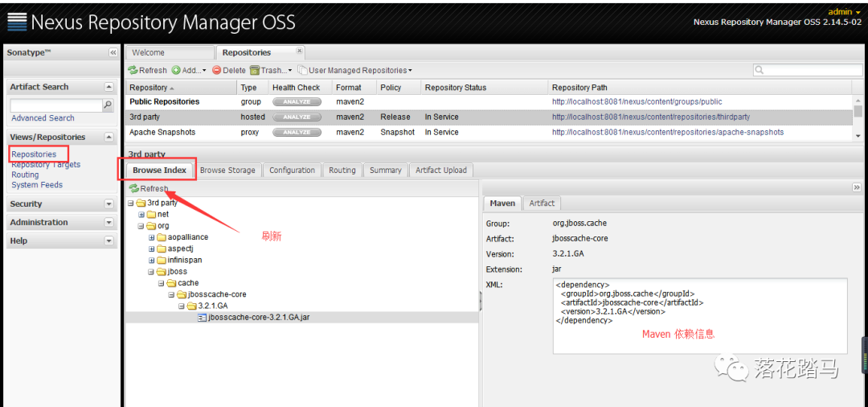868x407 pixels.
Task: Open the User Managed Repositories dropdown
Action: coord(355,70)
